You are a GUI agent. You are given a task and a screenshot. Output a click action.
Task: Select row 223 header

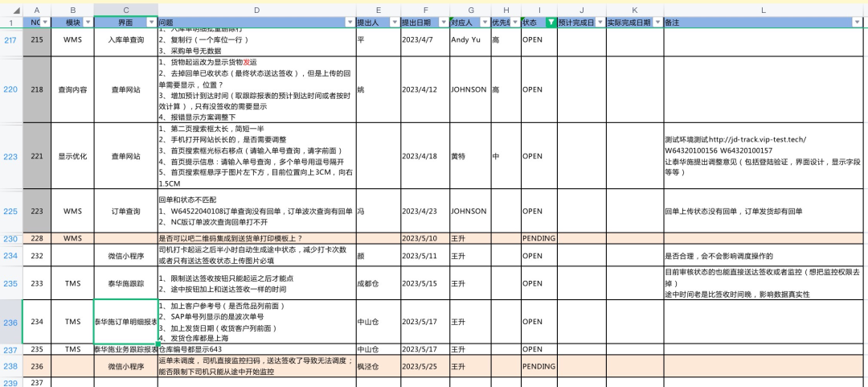[x=10, y=156]
